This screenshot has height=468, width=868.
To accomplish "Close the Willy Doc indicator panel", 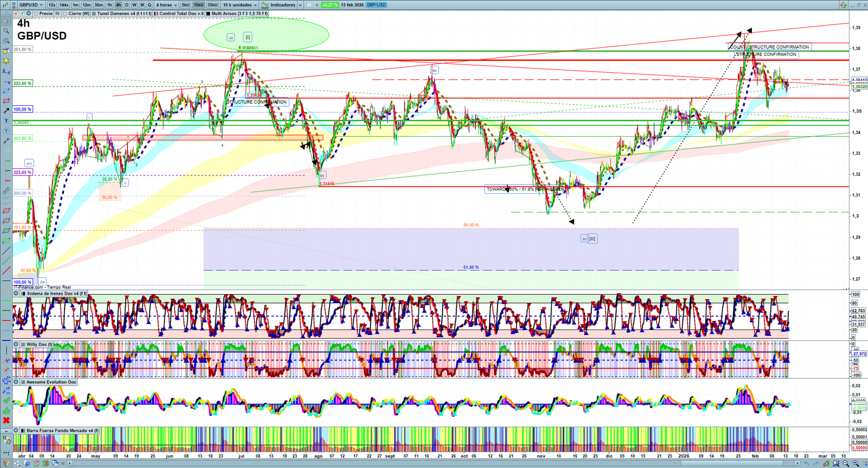I will click(x=16, y=344).
